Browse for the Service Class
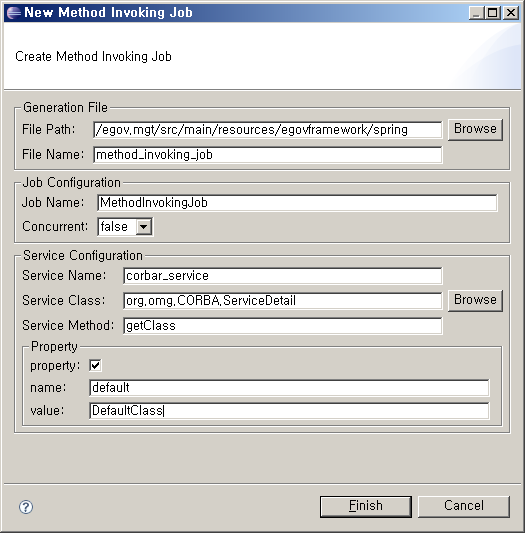 475,300
